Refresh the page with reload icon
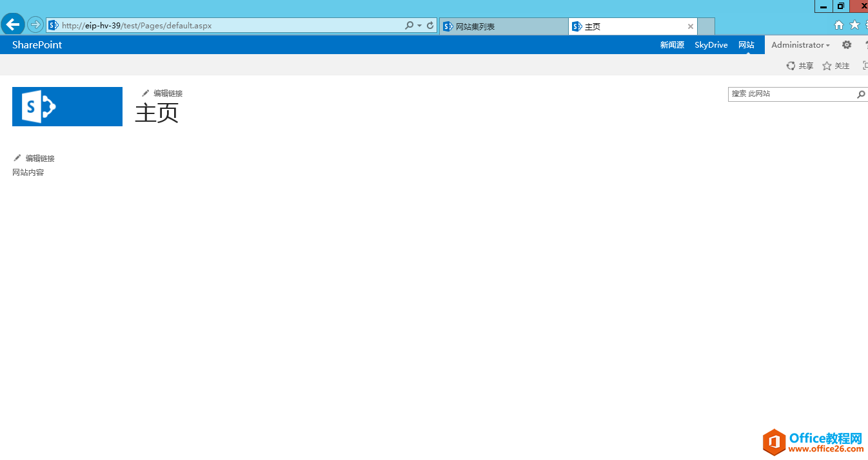The image size is (868, 460). 430,26
